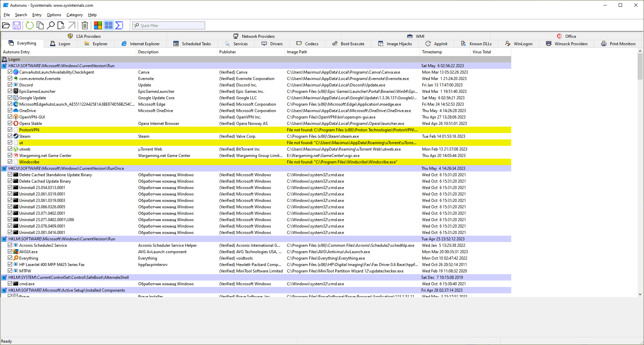This screenshot has height=345, width=644.
Task: Uncheck the Discord autorun entry
Action: pyautogui.click(x=10, y=85)
